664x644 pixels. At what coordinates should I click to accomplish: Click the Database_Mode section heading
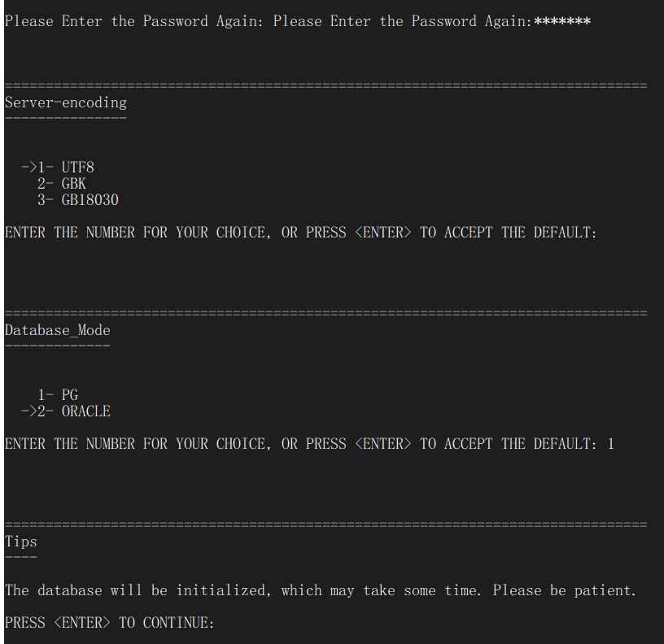click(x=58, y=330)
